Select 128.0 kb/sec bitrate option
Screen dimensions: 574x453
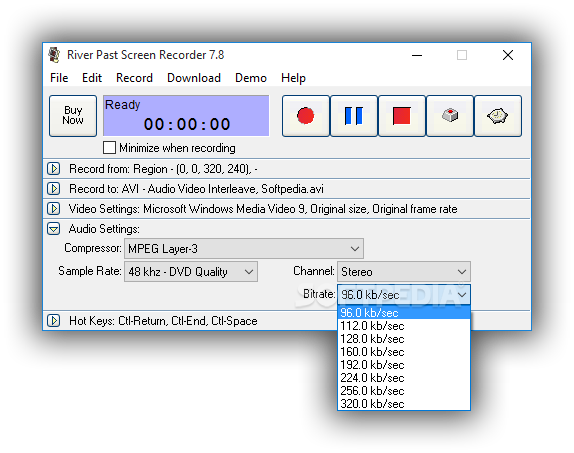[404, 339]
